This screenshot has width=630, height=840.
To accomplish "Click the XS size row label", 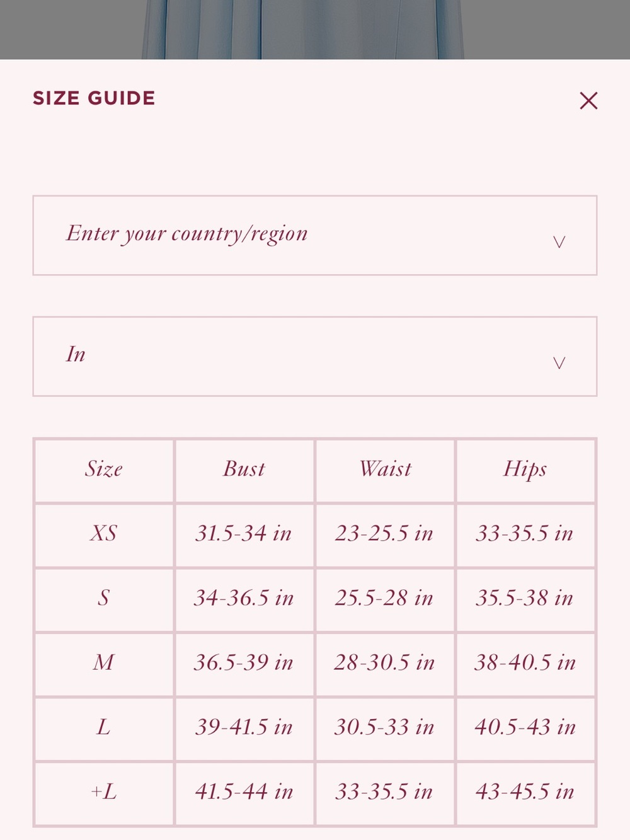I will 104,534.
